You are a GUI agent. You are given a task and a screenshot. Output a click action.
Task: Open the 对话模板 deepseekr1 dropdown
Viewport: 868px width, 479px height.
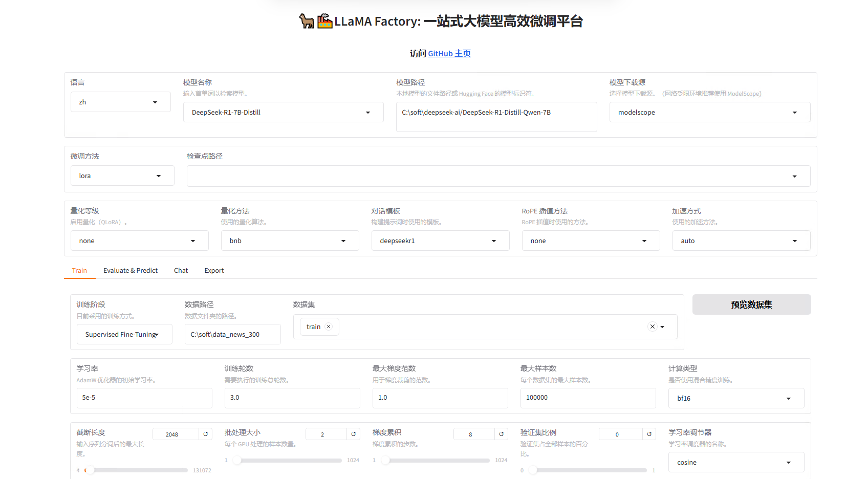[441, 241]
